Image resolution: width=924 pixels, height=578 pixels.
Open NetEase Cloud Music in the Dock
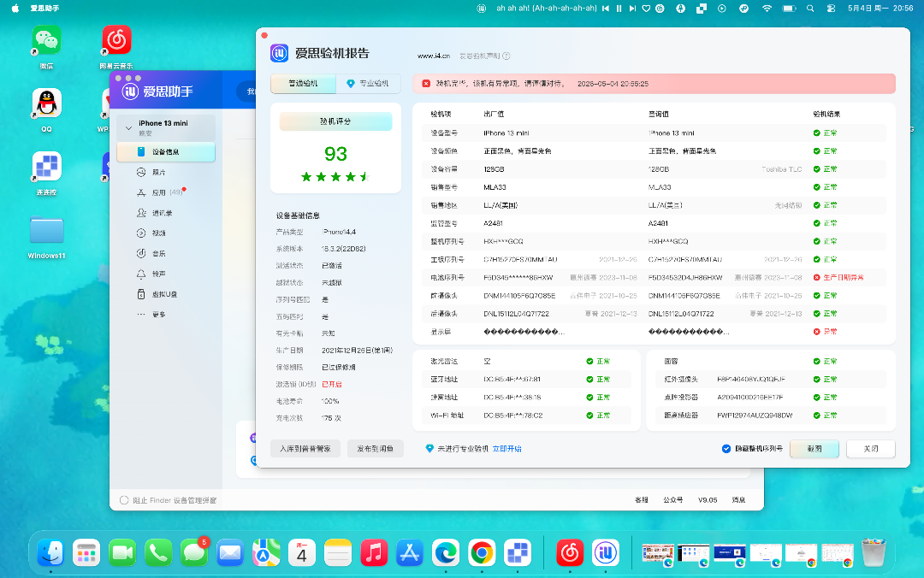570,553
